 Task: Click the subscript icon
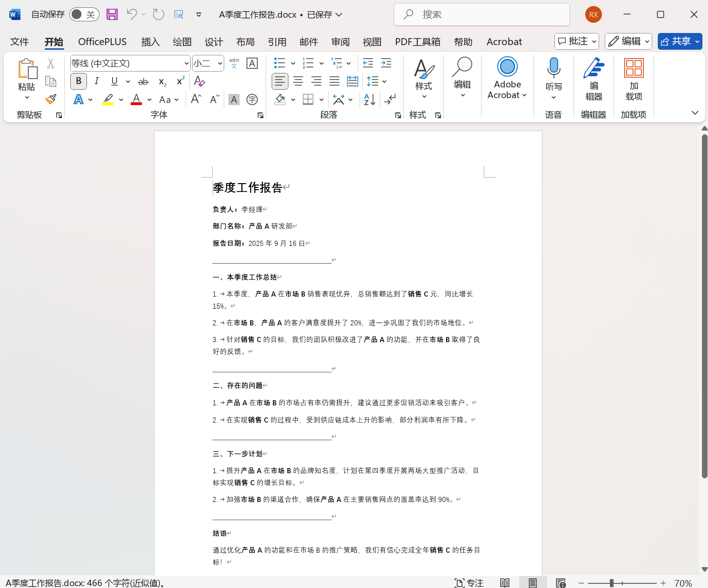click(161, 82)
